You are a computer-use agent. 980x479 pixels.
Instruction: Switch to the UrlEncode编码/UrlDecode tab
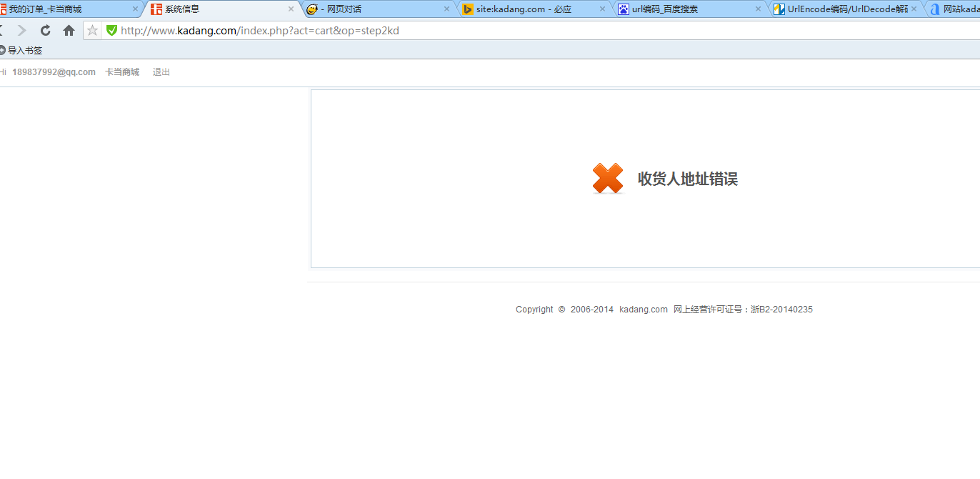846,9
